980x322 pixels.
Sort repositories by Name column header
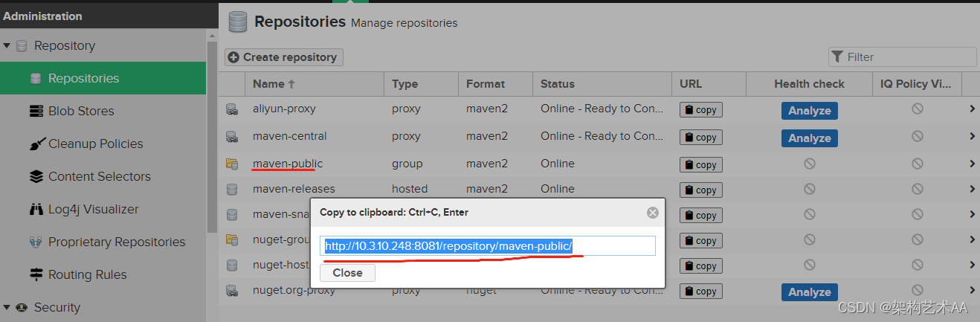tap(274, 84)
